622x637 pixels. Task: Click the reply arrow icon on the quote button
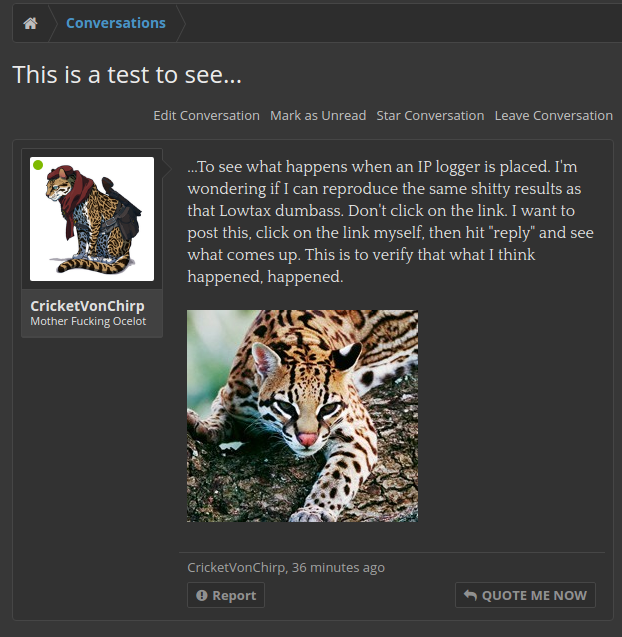pyautogui.click(x=470, y=595)
